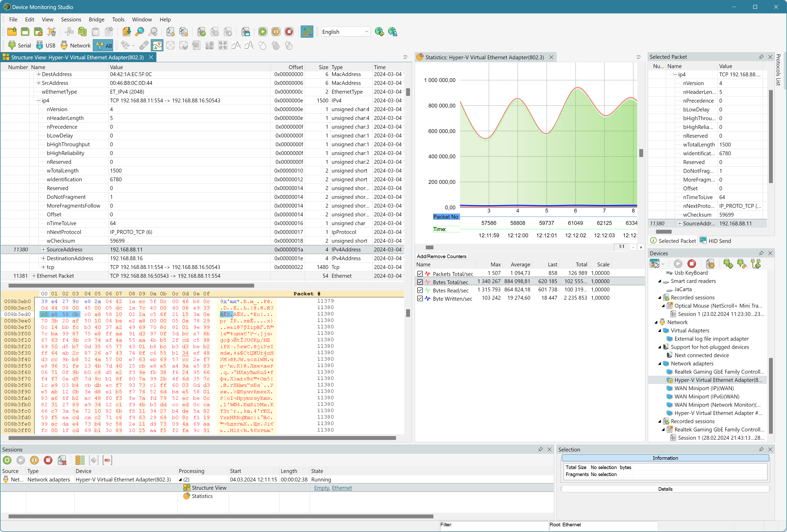Click the Ethernet link in Sessions
The image size is (787, 532).
[x=342, y=488]
